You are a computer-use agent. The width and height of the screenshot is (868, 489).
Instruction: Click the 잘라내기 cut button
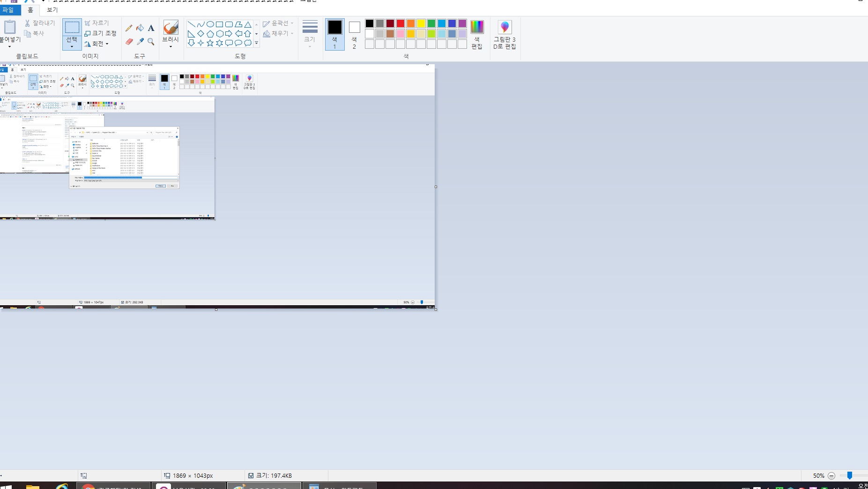(40, 23)
